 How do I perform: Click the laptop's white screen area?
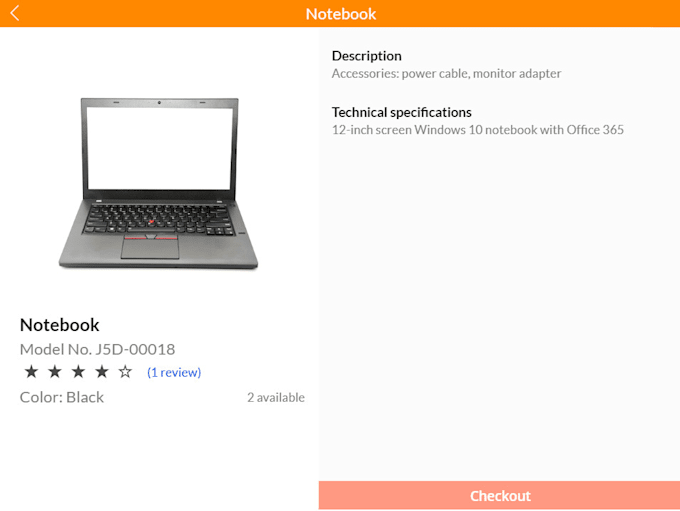coord(159,148)
